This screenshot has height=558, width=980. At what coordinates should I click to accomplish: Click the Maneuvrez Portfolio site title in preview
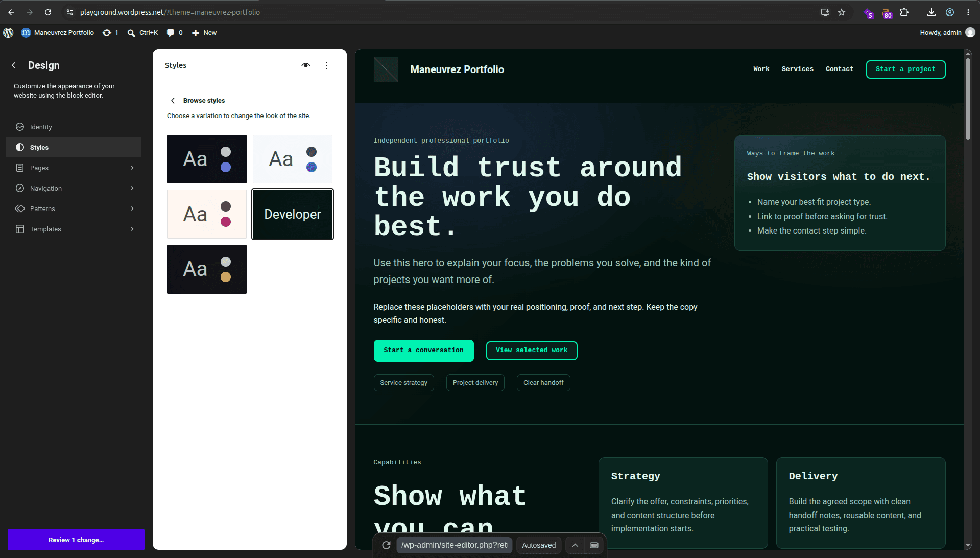[457, 69]
